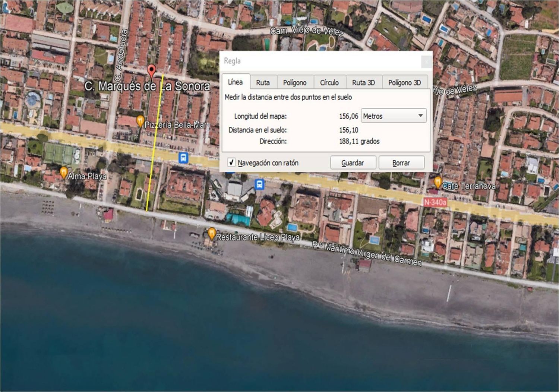Click bus stop icon above Restaurante Liceo Playa

259,184
